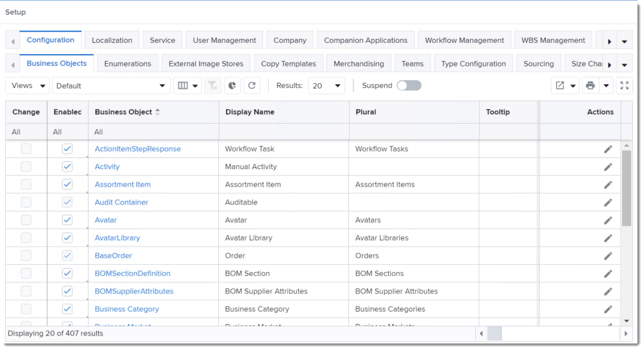Open the column chooser icon
Screen dimensions: 644x350
(184, 86)
